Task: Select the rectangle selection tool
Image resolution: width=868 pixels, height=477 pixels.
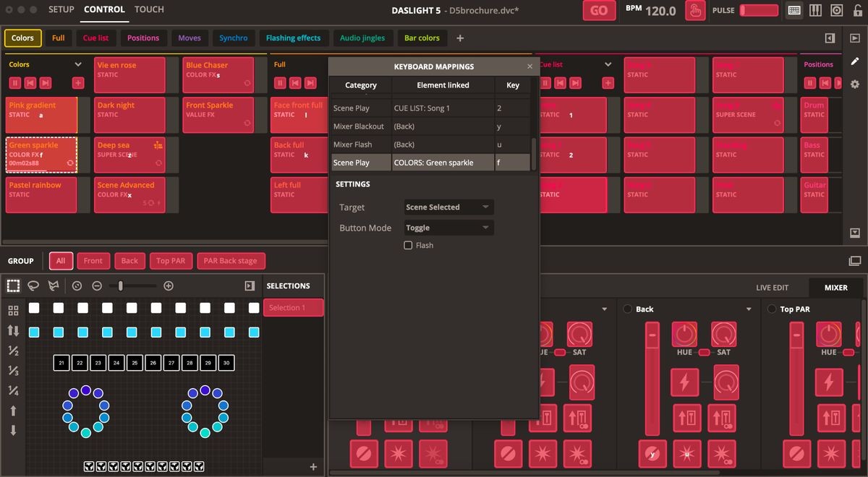Action: click(x=13, y=286)
